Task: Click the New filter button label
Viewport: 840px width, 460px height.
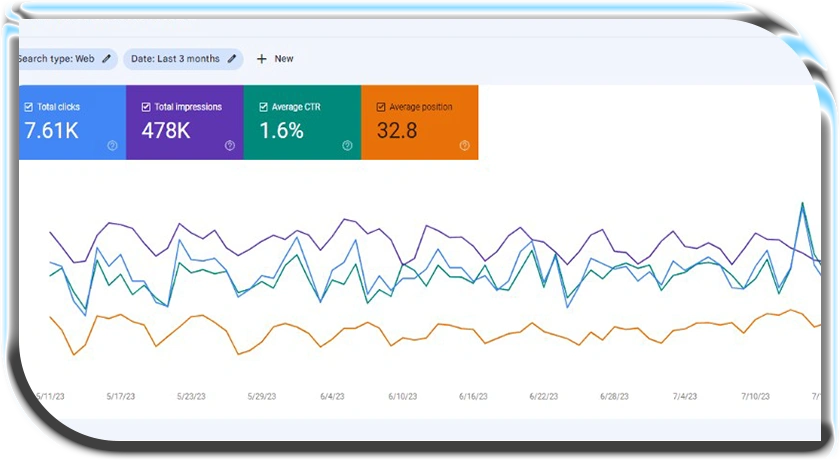Action: click(x=284, y=59)
